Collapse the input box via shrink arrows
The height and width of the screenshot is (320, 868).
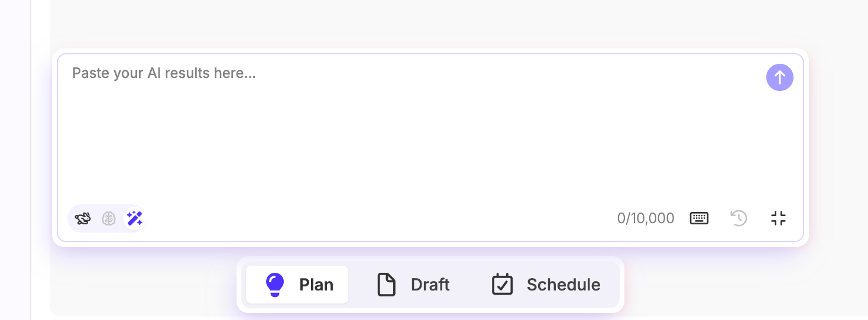(778, 218)
